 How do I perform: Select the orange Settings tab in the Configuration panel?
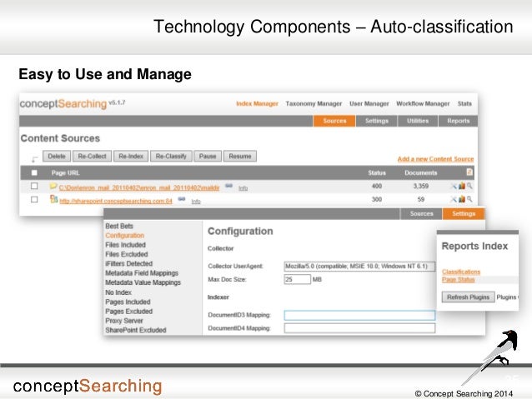point(464,214)
